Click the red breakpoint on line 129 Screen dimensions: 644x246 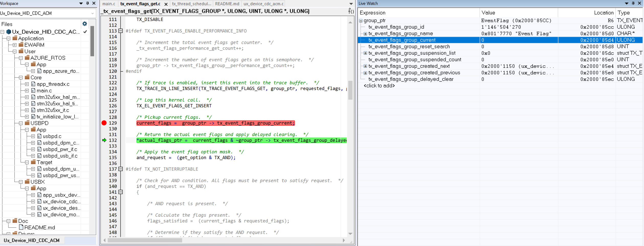point(104,123)
